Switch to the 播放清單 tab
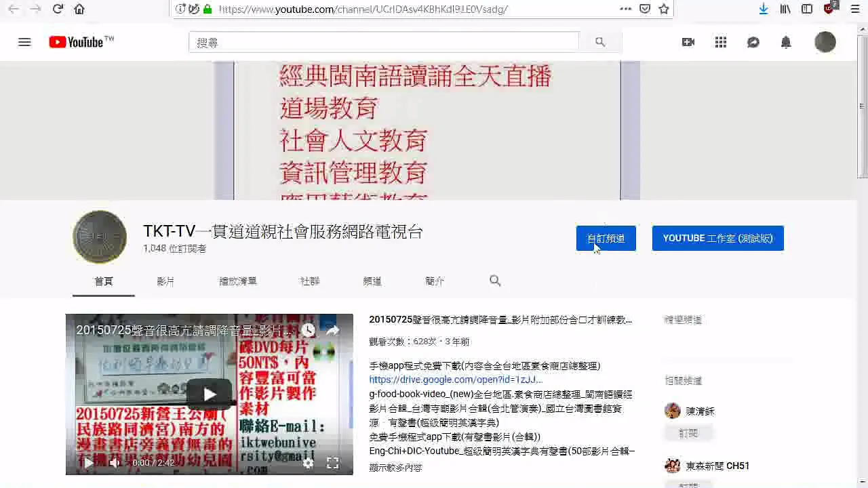868x488 pixels. (238, 281)
